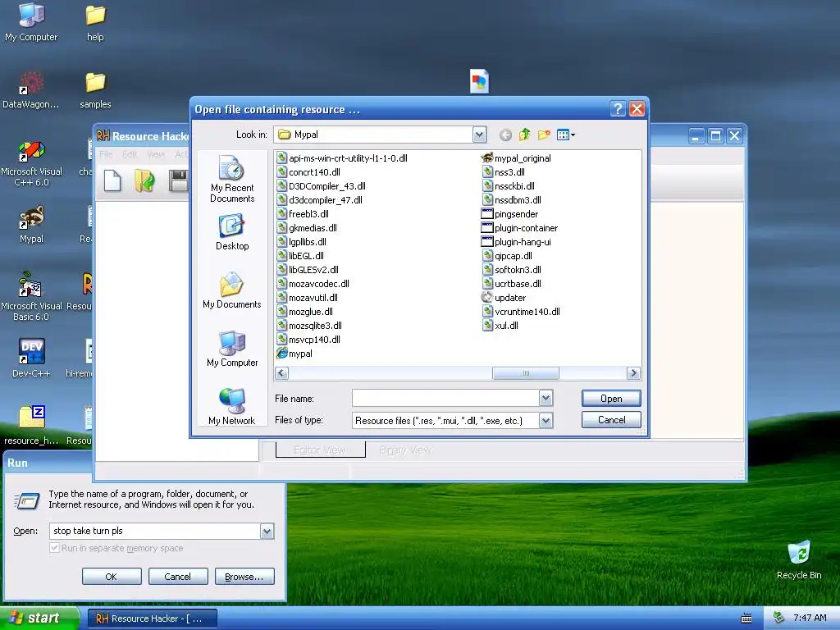Create new folder icon in dialog

click(544, 135)
